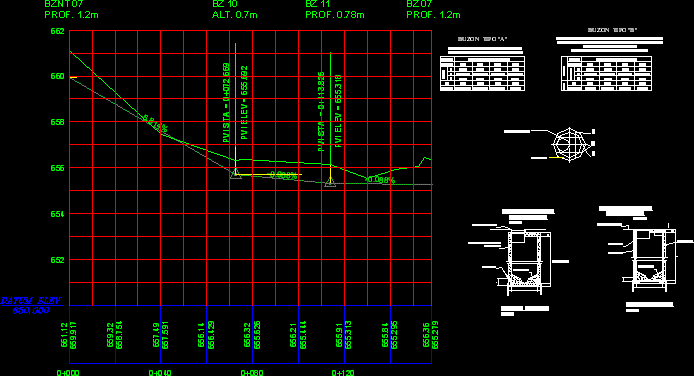Select the 659.917 elevation value in data band
This screenshot has height=376, width=694.
[73, 335]
